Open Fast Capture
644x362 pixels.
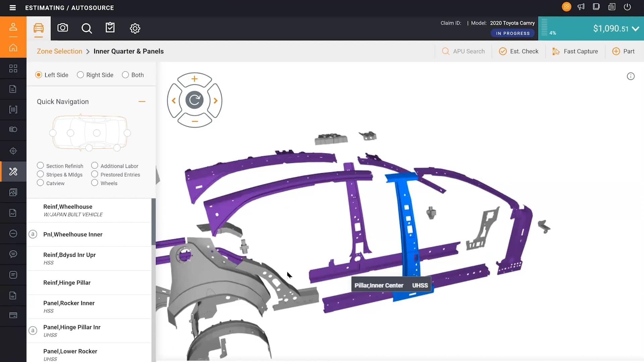point(575,51)
